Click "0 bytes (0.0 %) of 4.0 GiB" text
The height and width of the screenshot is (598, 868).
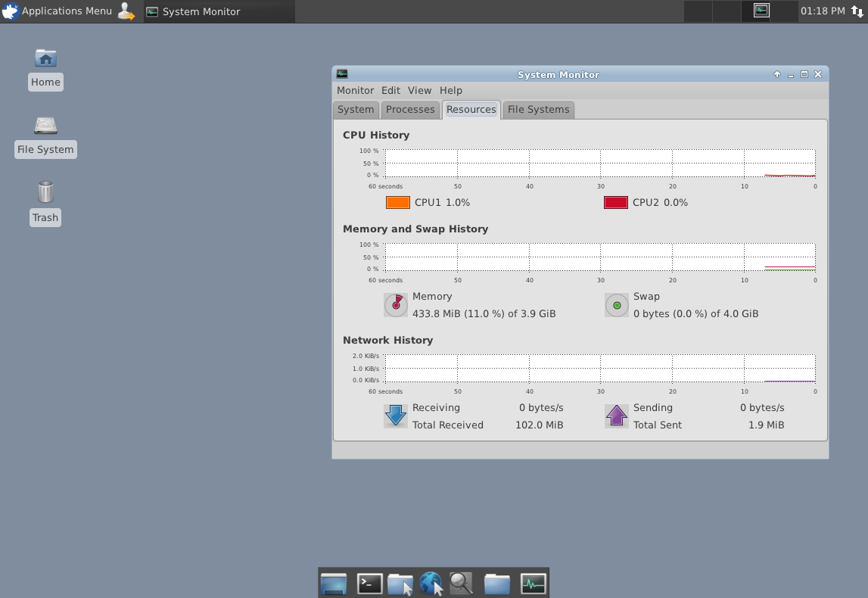click(x=696, y=314)
